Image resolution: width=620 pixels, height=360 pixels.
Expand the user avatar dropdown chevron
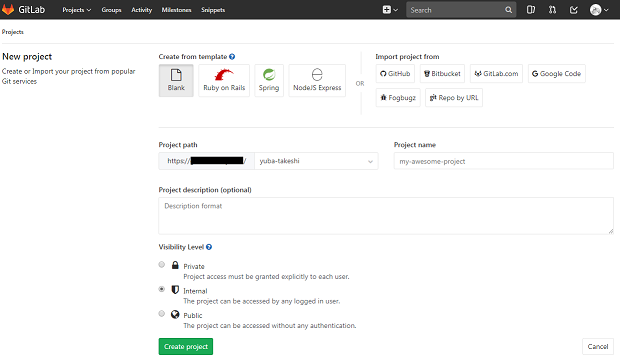[x=606, y=10]
